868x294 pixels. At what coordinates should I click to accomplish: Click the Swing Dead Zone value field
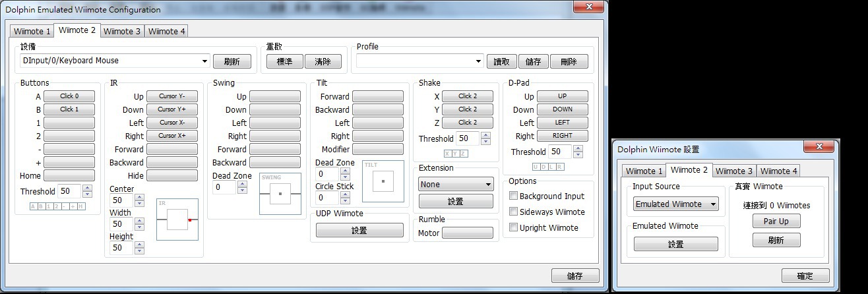(224, 187)
